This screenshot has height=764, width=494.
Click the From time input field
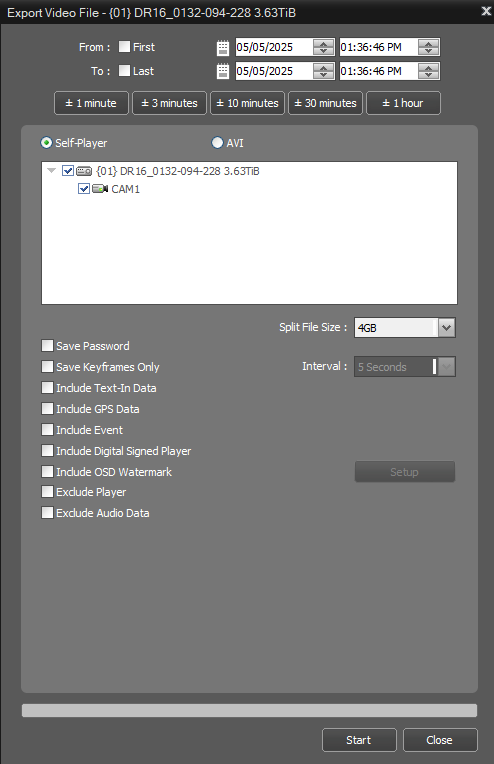coord(379,47)
